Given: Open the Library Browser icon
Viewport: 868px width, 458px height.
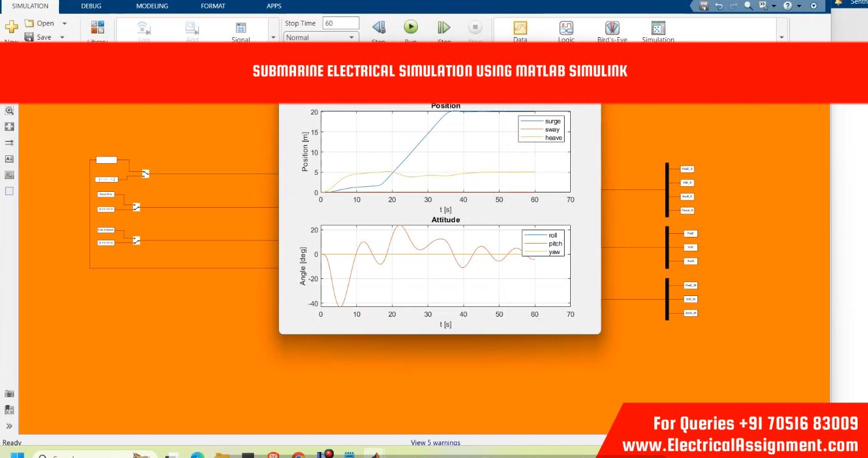Looking at the screenshot, I should click(x=97, y=28).
